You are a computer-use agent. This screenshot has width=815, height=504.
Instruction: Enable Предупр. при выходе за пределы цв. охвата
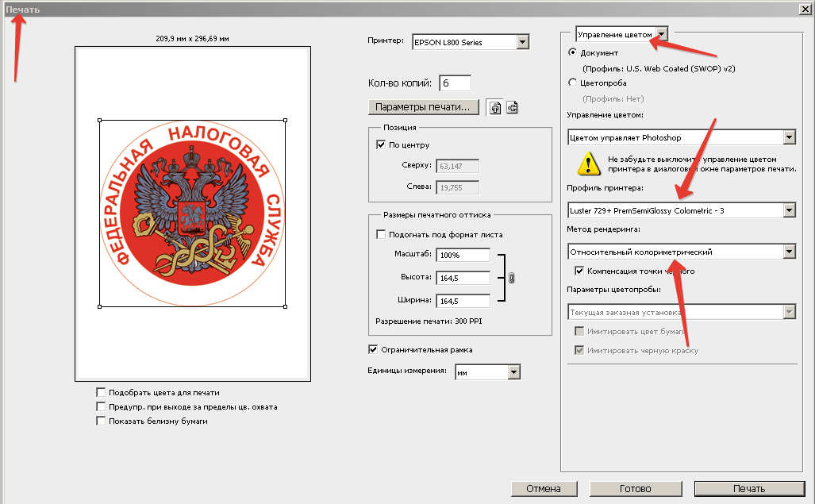click(x=101, y=406)
